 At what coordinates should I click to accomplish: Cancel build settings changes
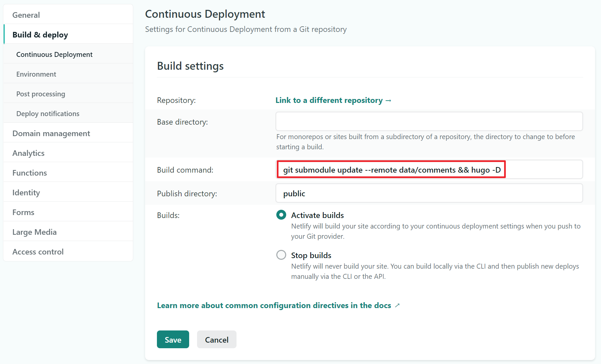pyautogui.click(x=217, y=339)
